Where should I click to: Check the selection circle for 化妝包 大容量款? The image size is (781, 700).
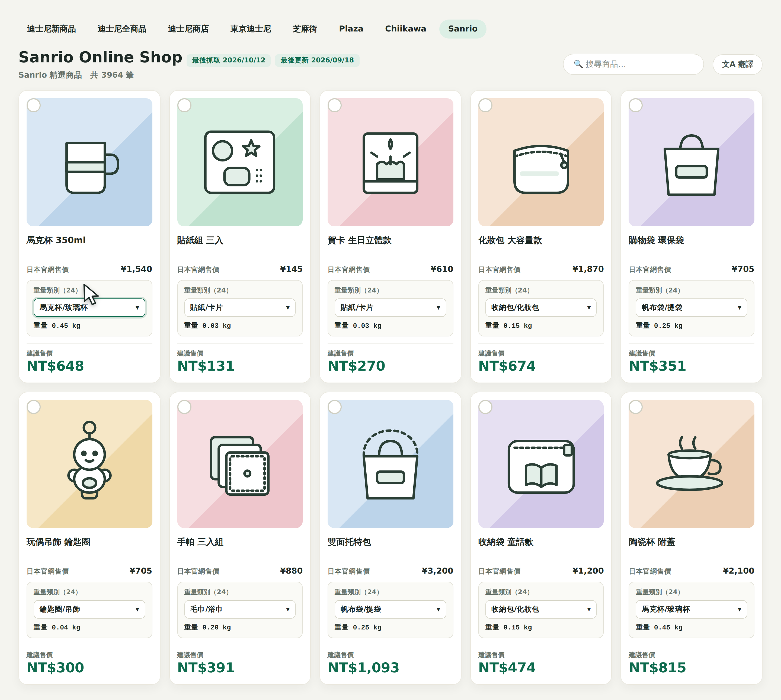coord(485,105)
